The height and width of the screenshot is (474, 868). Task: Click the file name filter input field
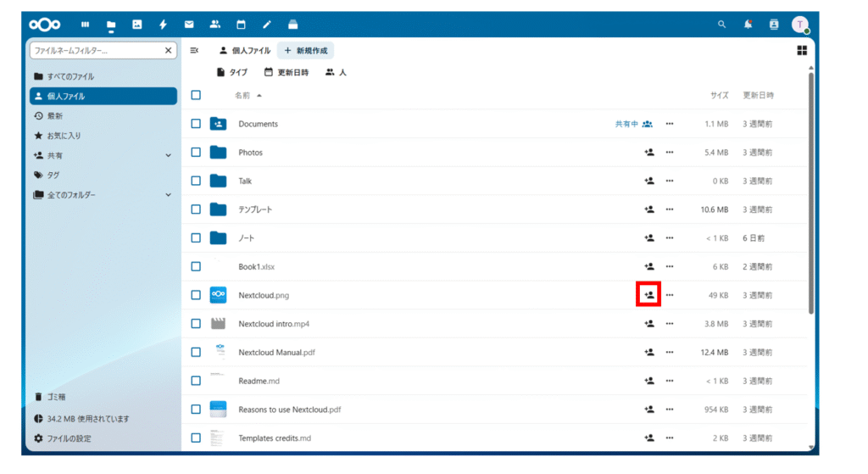[95, 51]
